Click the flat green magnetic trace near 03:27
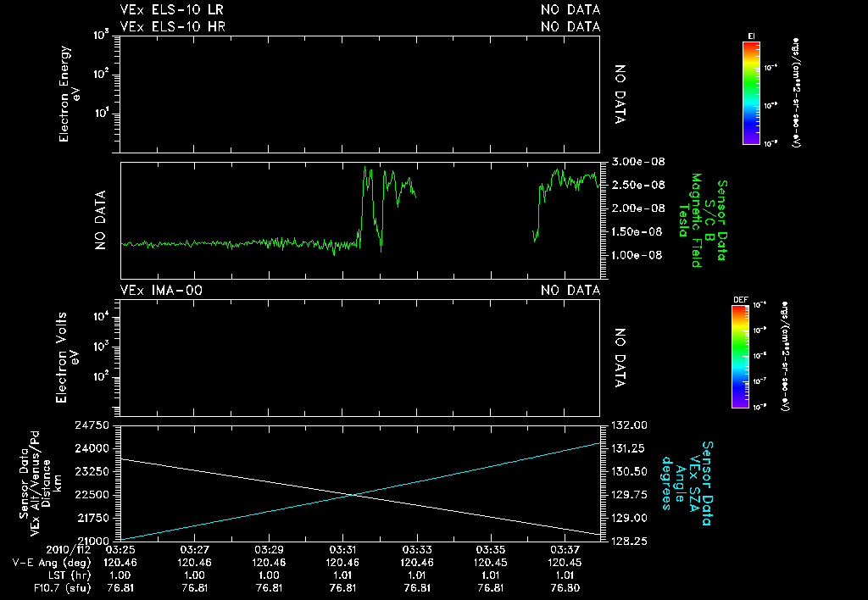The width and height of the screenshot is (868, 600). (194, 243)
